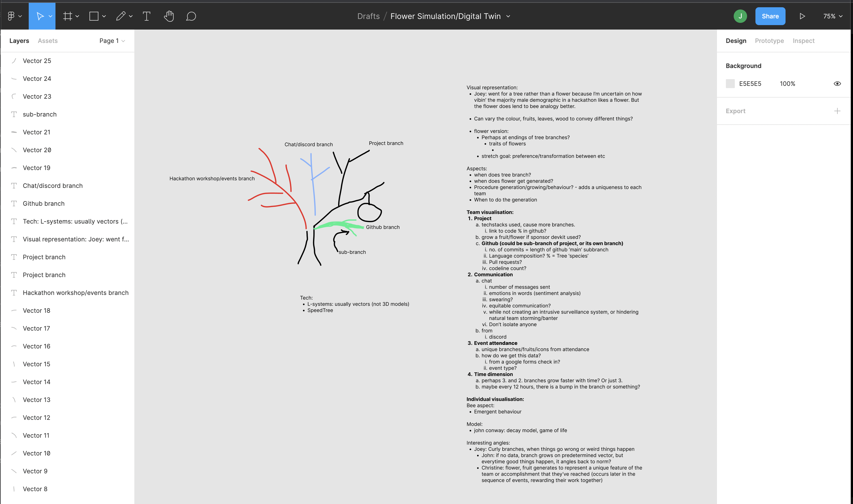The width and height of the screenshot is (853, 504).
Task: Select the Frame tool
Action: point(67,16)
